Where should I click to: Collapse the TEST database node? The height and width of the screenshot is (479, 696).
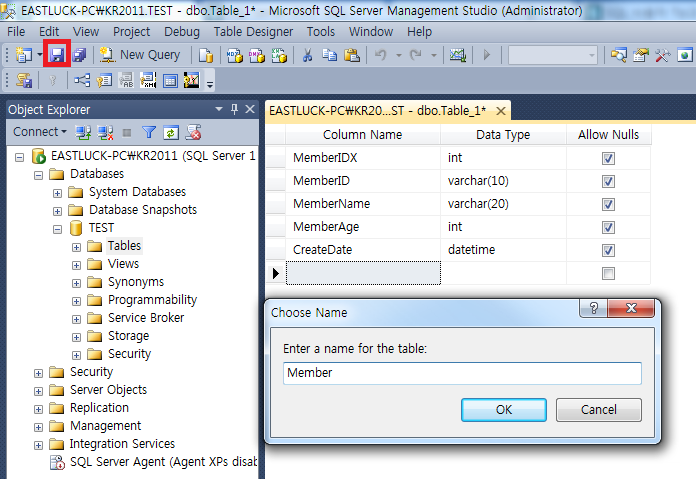[57, 229]
